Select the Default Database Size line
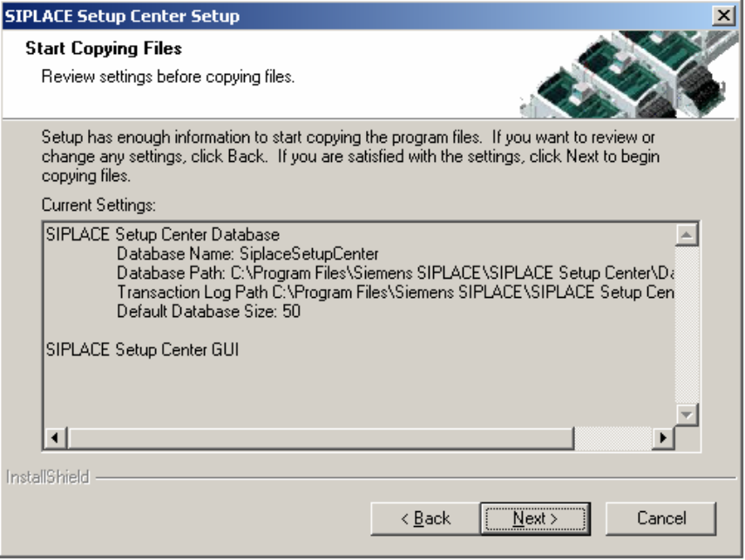Screen dimensions: 745x560 tap(208, 312)
